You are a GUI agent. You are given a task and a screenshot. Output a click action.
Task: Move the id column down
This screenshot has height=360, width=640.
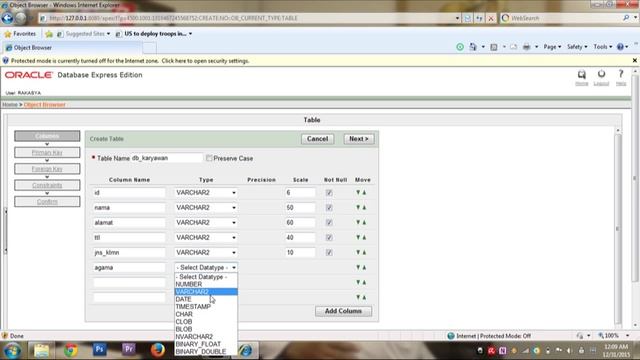click(358, 192)
